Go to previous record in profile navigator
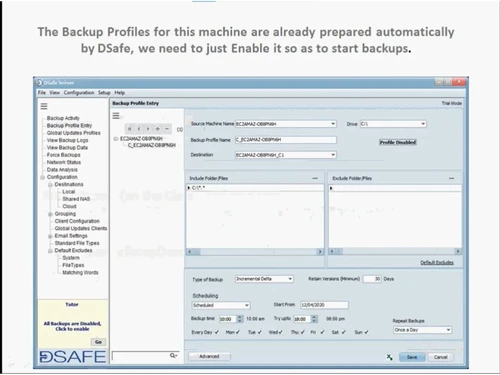500x375 pixels. pyautogui.click(x=139, y=129)
